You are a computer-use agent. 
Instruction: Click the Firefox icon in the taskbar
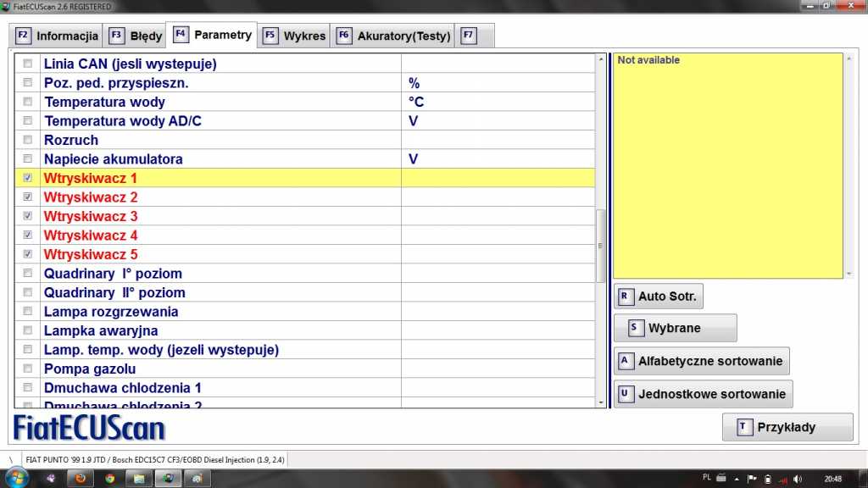click(x=80, y=479)
